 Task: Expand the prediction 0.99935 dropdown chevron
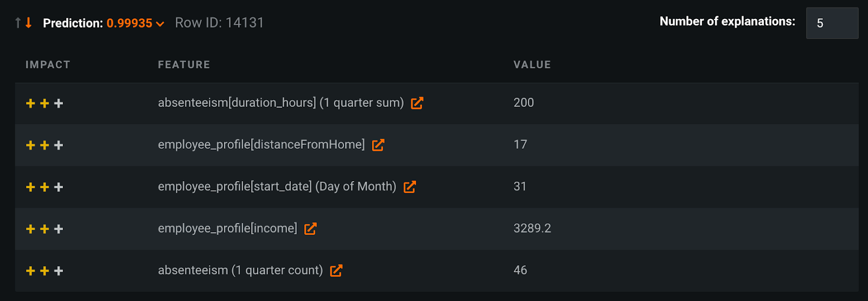(160, 24)
